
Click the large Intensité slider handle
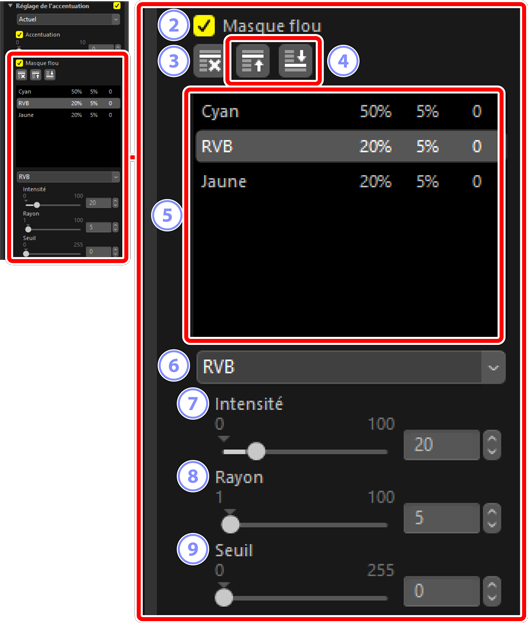point(256,451)
